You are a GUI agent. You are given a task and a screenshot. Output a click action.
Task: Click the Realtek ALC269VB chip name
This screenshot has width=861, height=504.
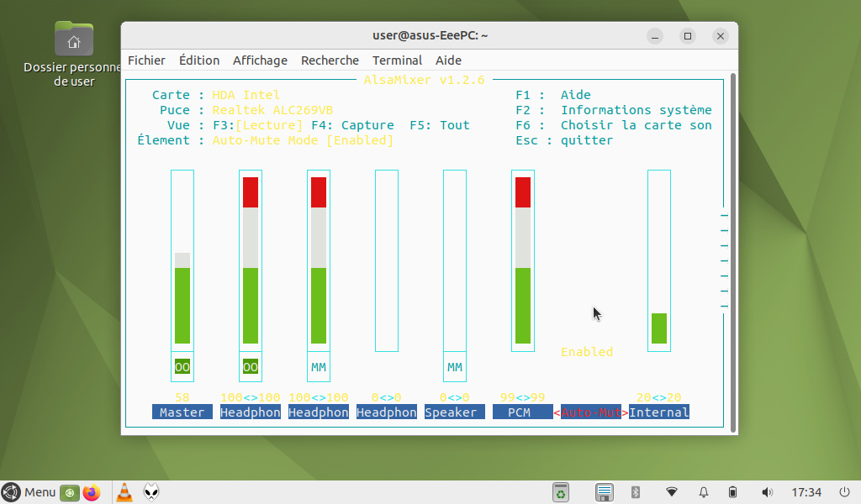click(x=273, y=110)
